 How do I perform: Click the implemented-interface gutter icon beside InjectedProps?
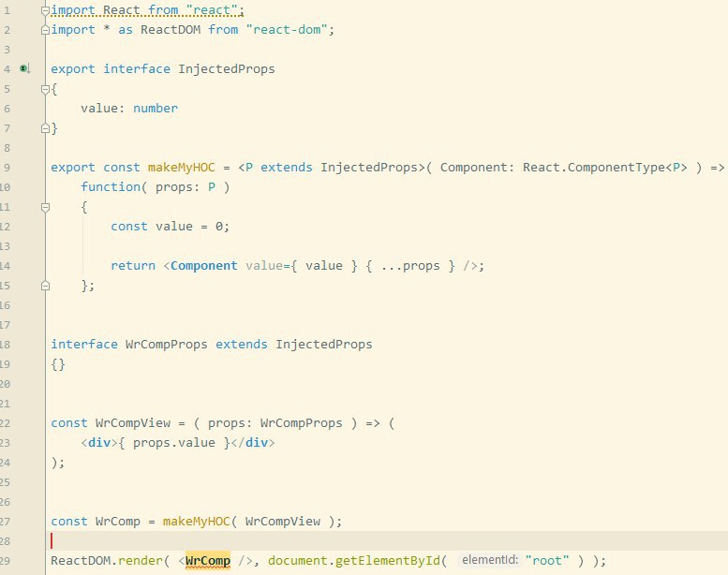click(x=24, y=69)
